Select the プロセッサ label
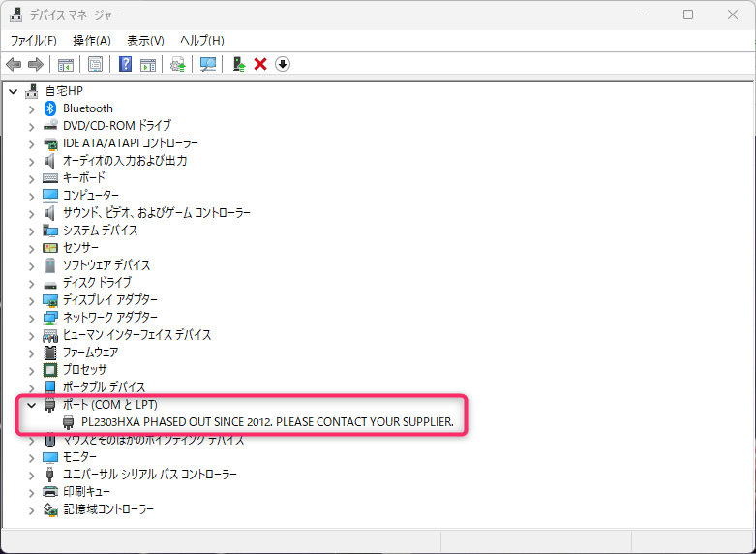The image size is (756, 554). pos(85,370)
